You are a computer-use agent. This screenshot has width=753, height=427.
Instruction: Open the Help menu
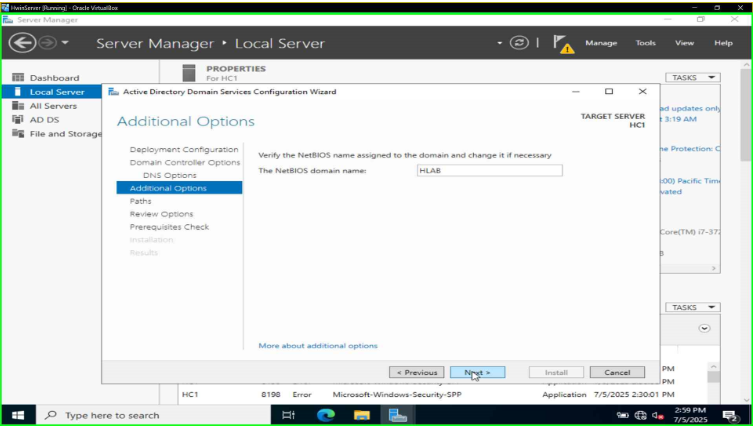pyautogui.click(x=723, y=43)
